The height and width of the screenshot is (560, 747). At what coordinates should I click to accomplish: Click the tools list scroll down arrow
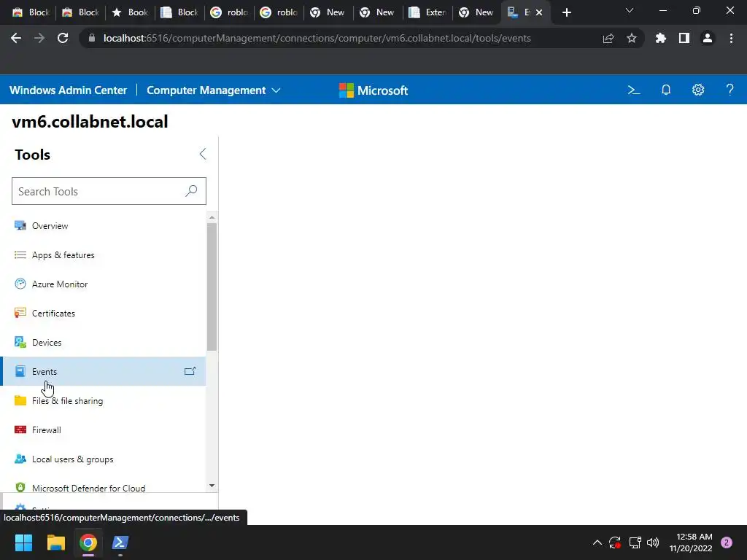tap(212, 486)
